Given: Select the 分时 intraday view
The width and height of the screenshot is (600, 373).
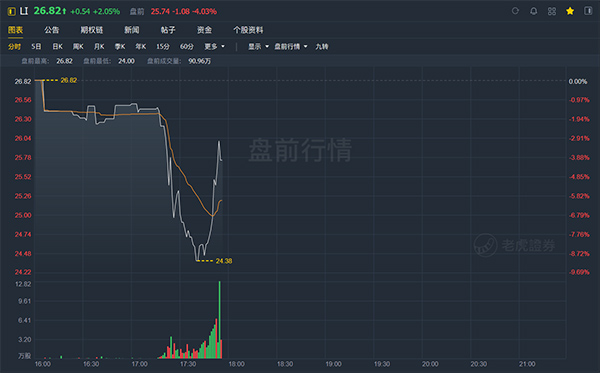Looking at the screenshot, I should [x=15, y=46].
